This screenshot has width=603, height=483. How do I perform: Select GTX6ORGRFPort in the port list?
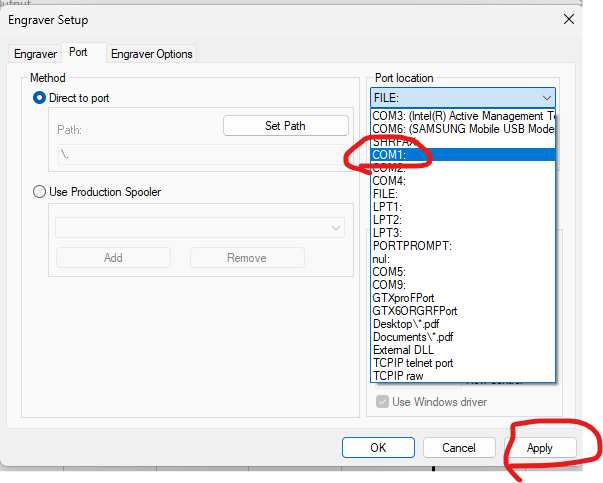[463, 311]
